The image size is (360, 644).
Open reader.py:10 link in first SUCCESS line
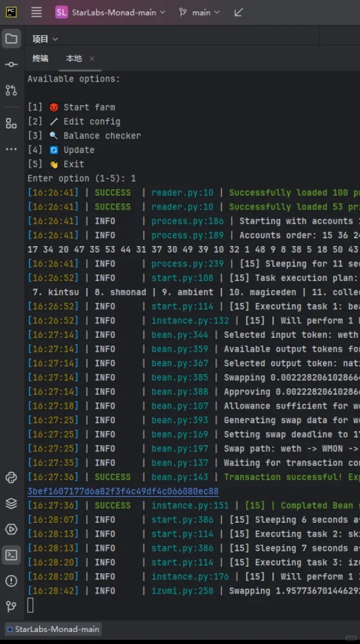tap(182, 193)
